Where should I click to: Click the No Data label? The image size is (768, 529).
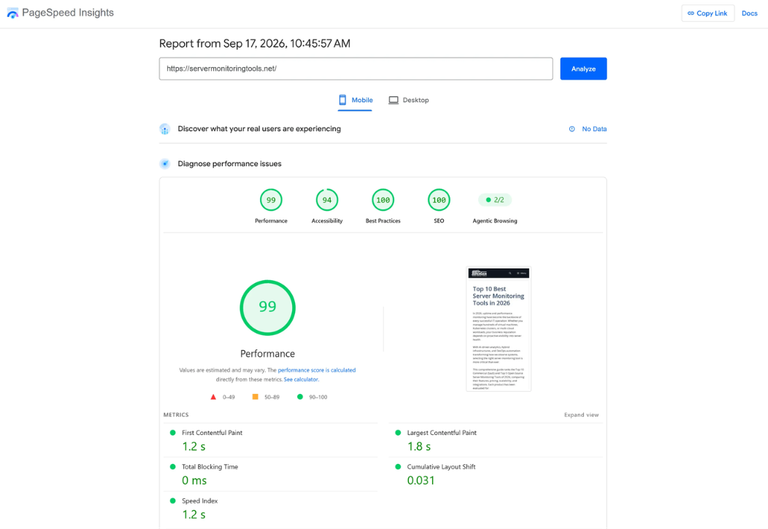pos(594,129)
